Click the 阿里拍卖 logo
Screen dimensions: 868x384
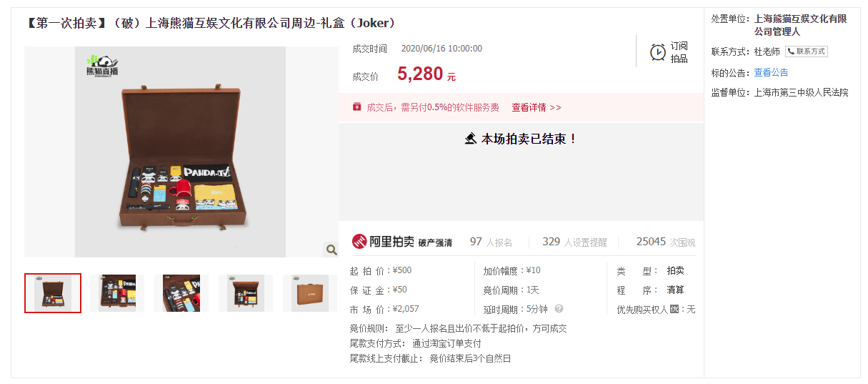pos(383,242)
